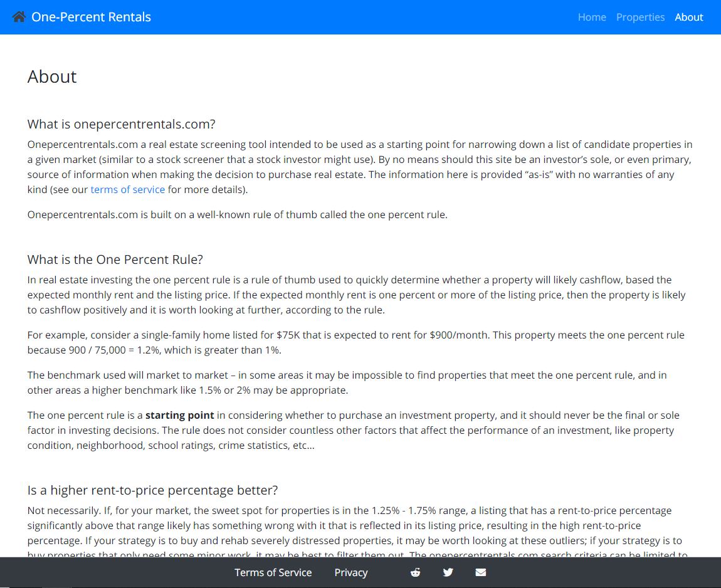
Task: Click heading 'What is onepercentrentals.com?'
Action: (122, 124)
